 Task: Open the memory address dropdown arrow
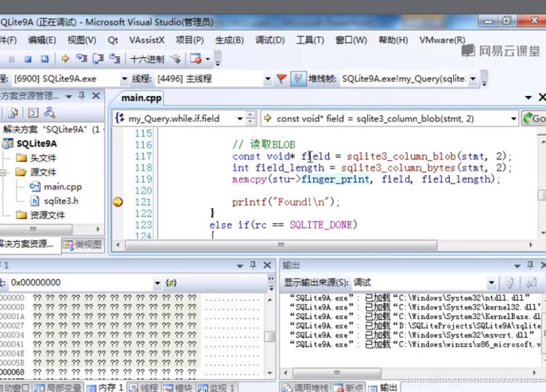pos(158,283)
